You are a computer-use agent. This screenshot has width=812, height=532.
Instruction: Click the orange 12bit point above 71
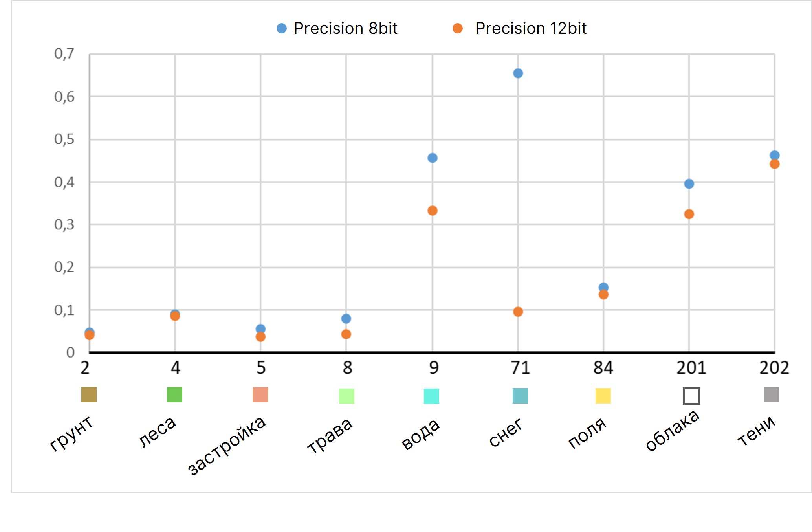click(518, 312)
